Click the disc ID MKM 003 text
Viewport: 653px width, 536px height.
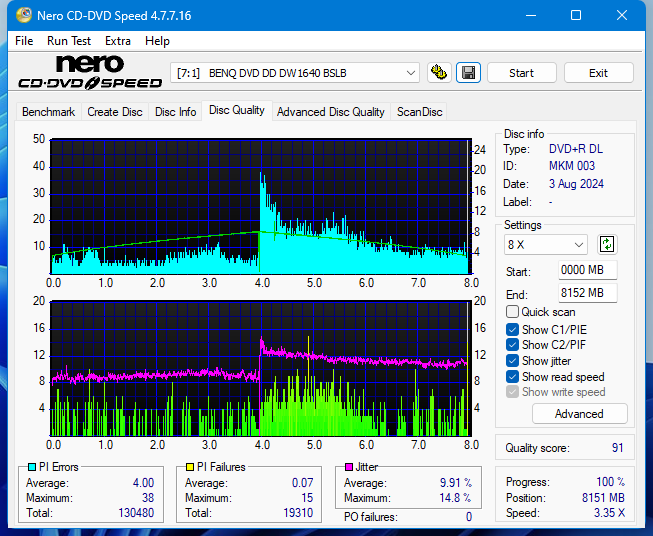click(572, 166)
